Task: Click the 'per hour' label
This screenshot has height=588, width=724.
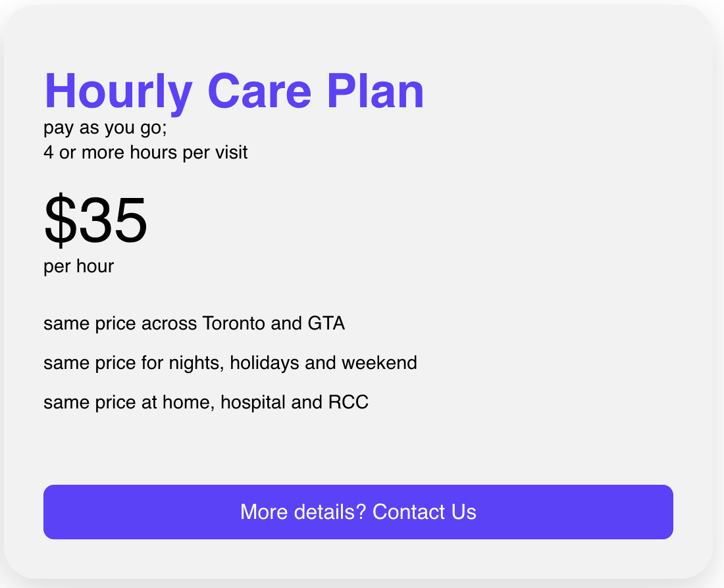Action: 78,266
